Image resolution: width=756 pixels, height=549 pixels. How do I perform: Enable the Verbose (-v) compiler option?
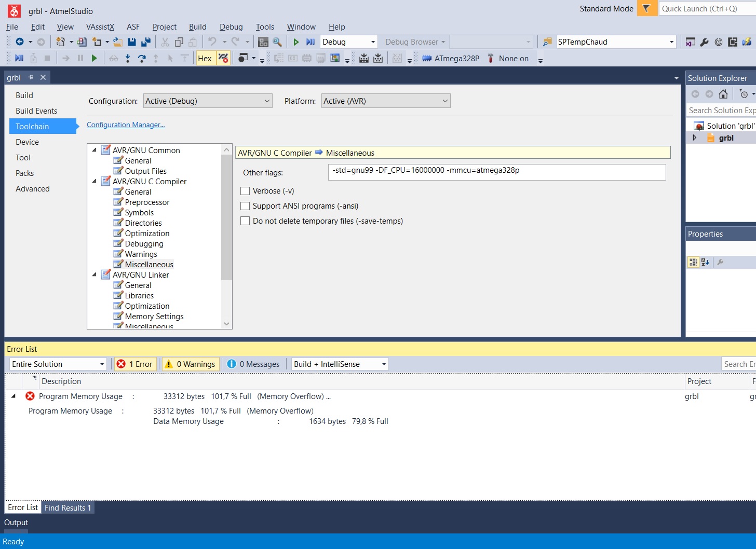point(245,190)
